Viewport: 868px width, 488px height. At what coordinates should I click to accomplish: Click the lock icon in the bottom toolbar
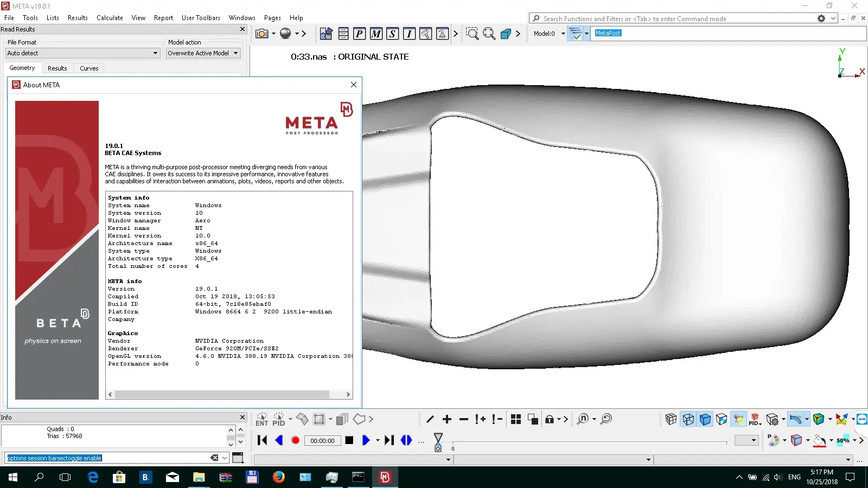pyautogui.click(x=549, y=419)
